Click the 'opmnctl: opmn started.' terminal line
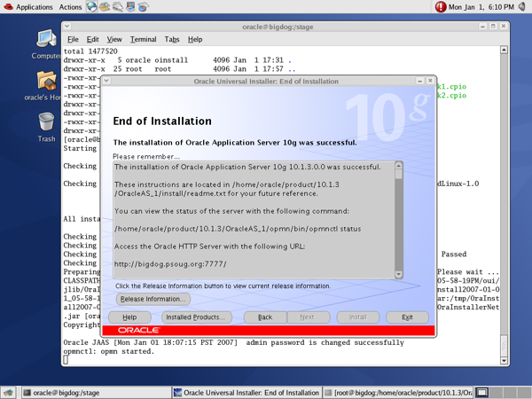The height and width of the screenshot is (399, 532). click(108, 351)
